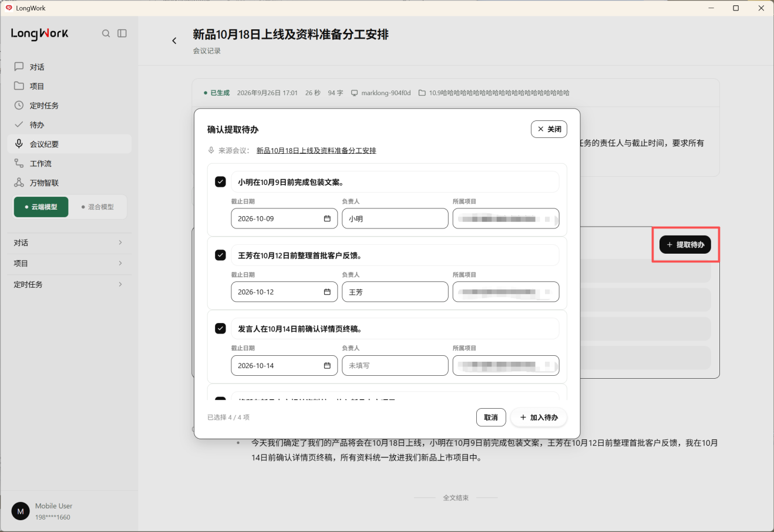Edit task title 小明在10月9日前完成包装文案
Viewport: 774px width, 532px height.
pyautogui.click(x=395, y=182)
